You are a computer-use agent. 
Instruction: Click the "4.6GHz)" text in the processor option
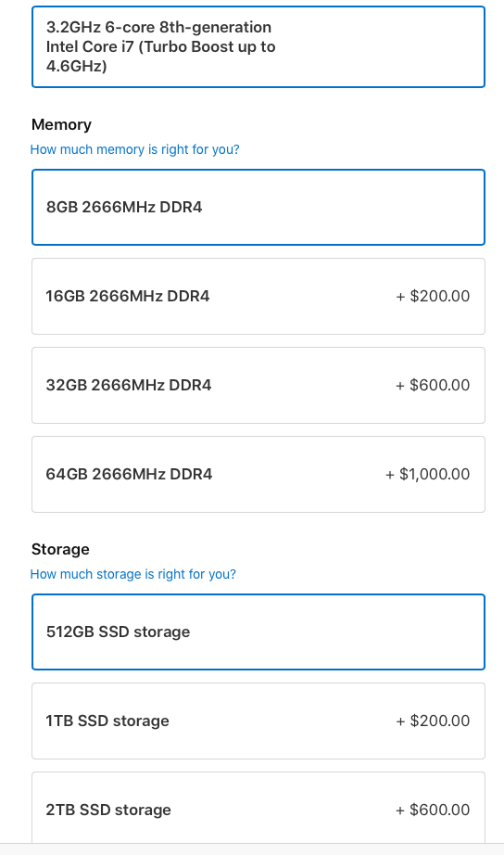(x=77, y=66)
